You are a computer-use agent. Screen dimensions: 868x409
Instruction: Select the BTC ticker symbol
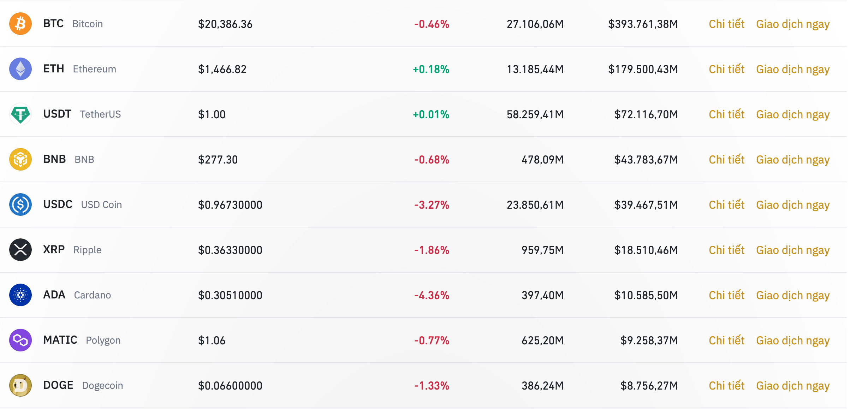tap(53, 23)
